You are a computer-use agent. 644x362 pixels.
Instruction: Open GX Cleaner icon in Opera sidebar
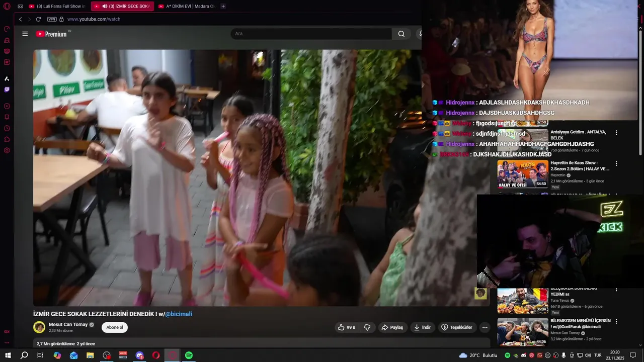coord(7,40)
